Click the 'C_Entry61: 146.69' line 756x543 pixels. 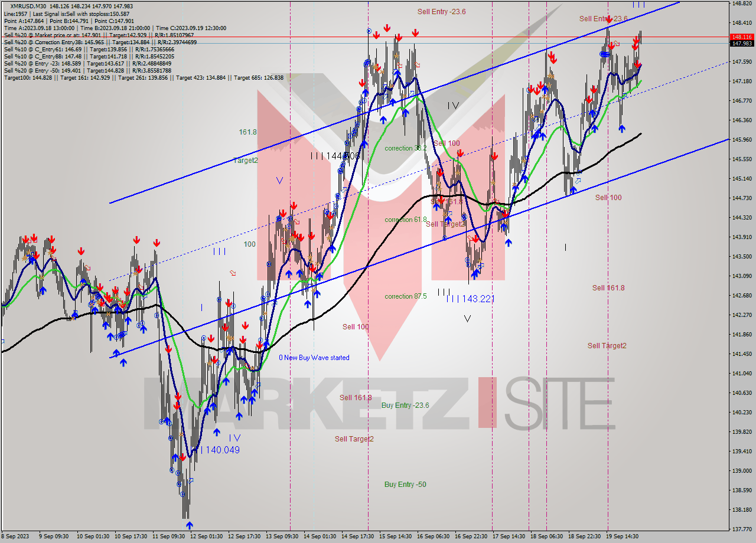pos(89,49)
